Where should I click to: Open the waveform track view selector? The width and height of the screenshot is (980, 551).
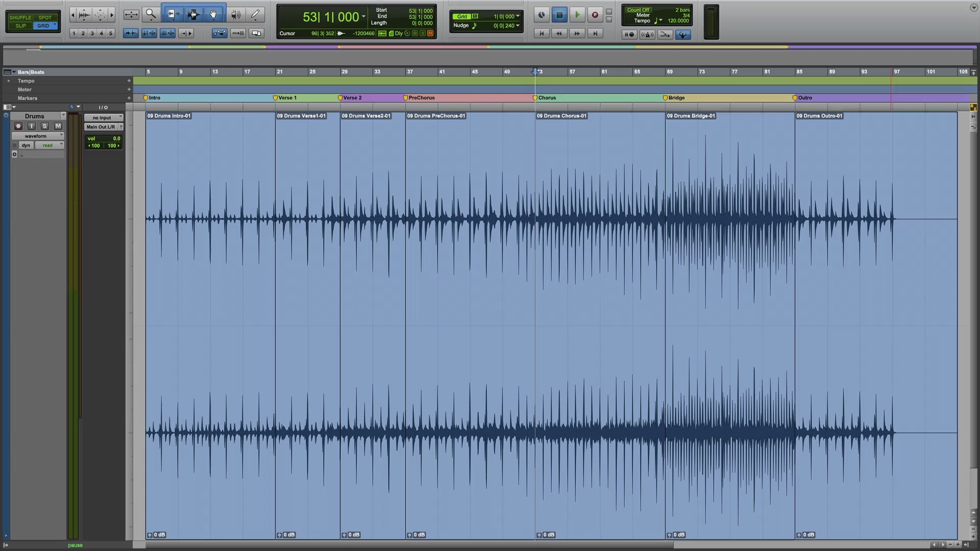coord(38,136)
